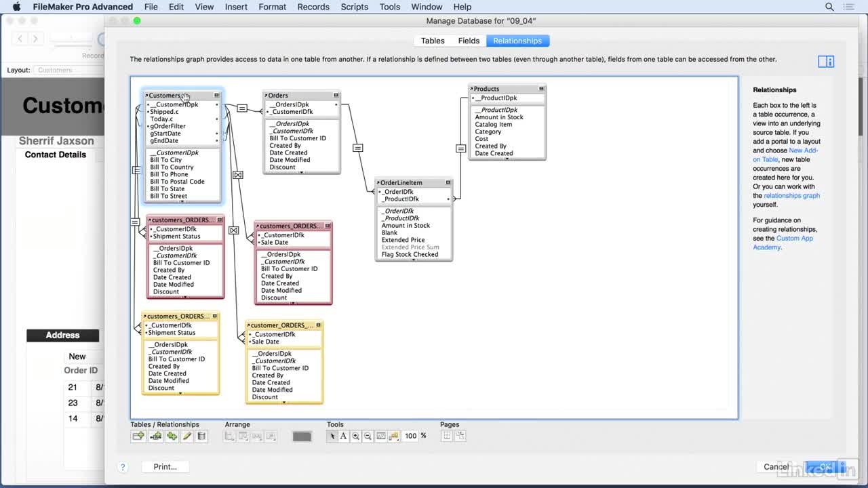Open page setup for the graph
This screenshot has height=488, width=868.
pyautogui.click(x=459, y=436)
